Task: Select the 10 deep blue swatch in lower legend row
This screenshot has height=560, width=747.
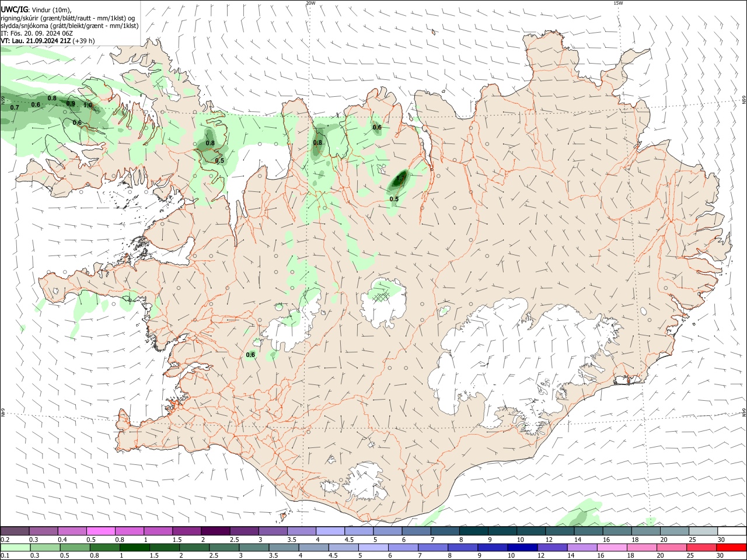Action: pyautogui.click(x=522, y=547)
